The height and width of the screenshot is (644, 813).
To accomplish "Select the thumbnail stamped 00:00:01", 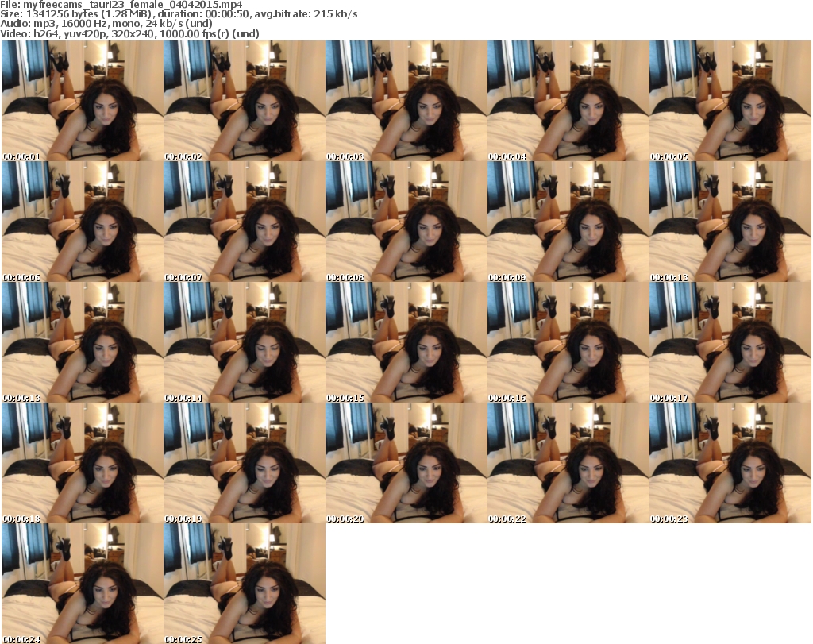I will pyautogui.click(x=83, y=101).
